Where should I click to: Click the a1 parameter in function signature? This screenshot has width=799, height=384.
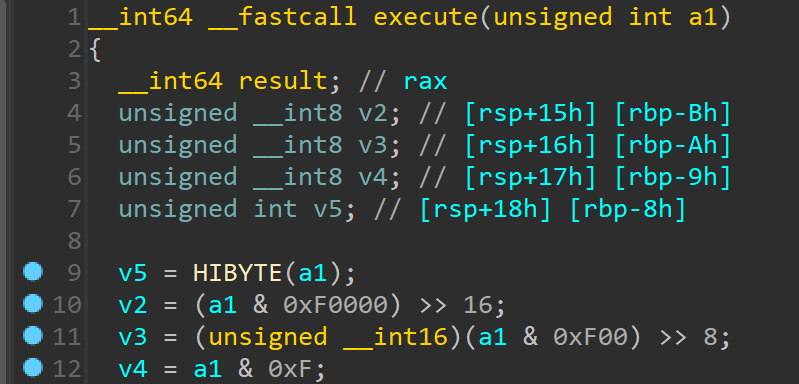[703, 17]
